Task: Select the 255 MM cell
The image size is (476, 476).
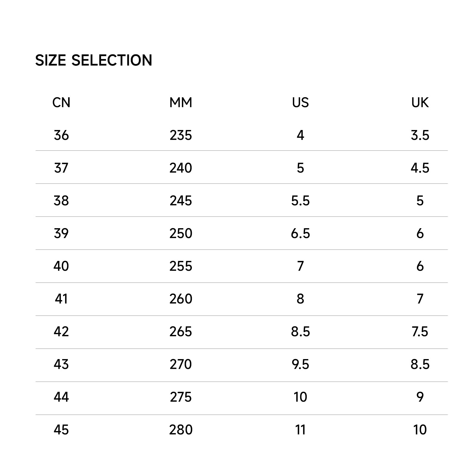Action: pyautogui.click(x=181, y=266)
